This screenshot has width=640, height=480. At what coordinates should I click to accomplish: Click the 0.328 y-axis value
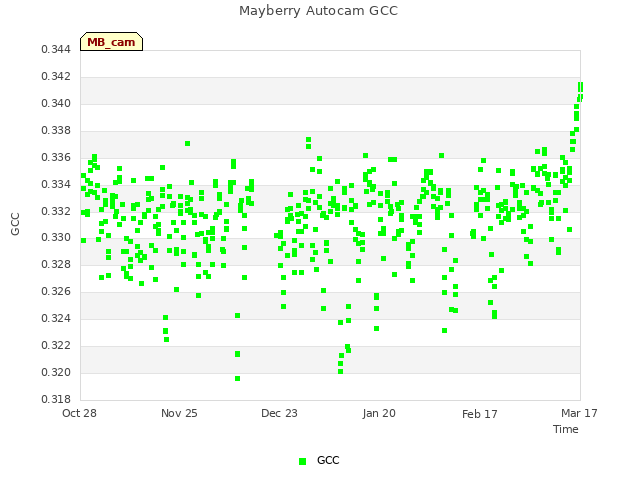[56, 264]
